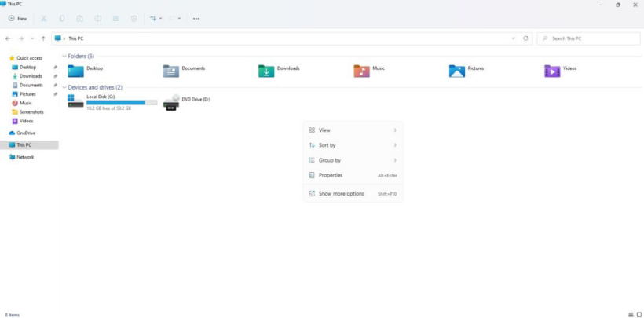
Task: Collapse the Devices and drives group
Action: click(x=64, y=87)
